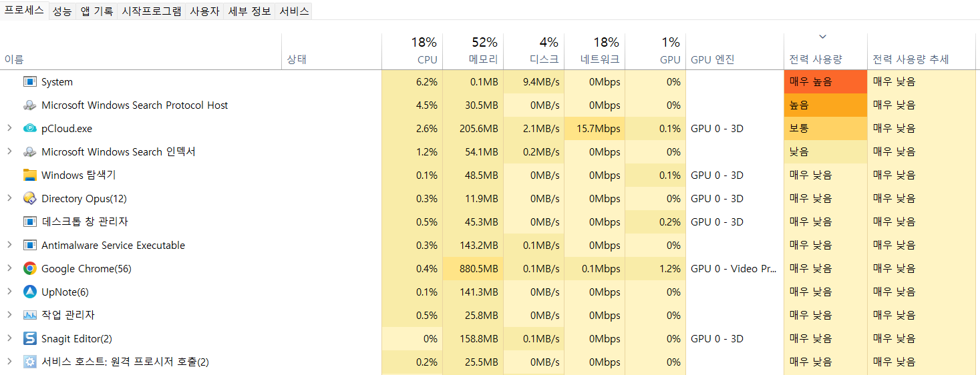Switch to the 성능 tab
The image size is (980, 375).
62,11
